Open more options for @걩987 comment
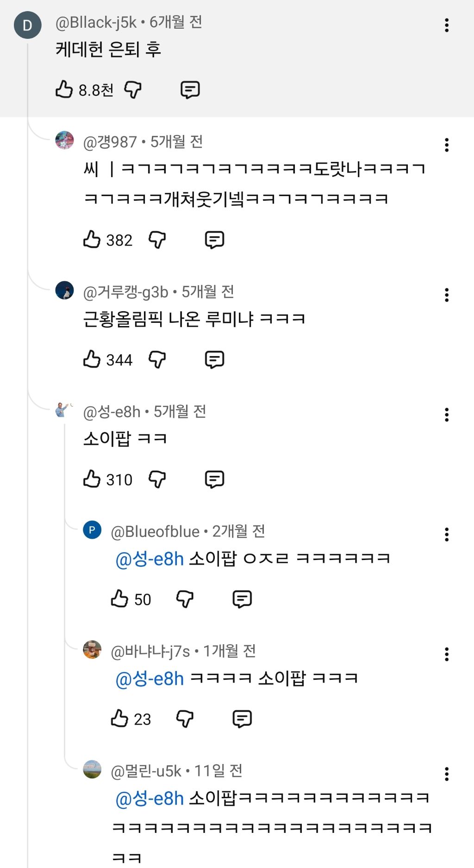Viewport: 474px width, 868px height. point(447,145)
